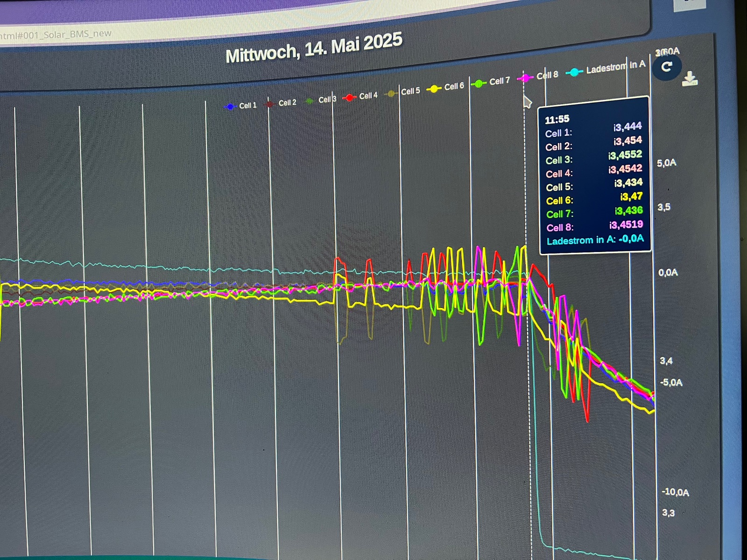Image resolution: width=747 pixels, height=560 pixels.
Task: Hide the Ladestrom in A legend series
Action: click(x=606, y=69)
